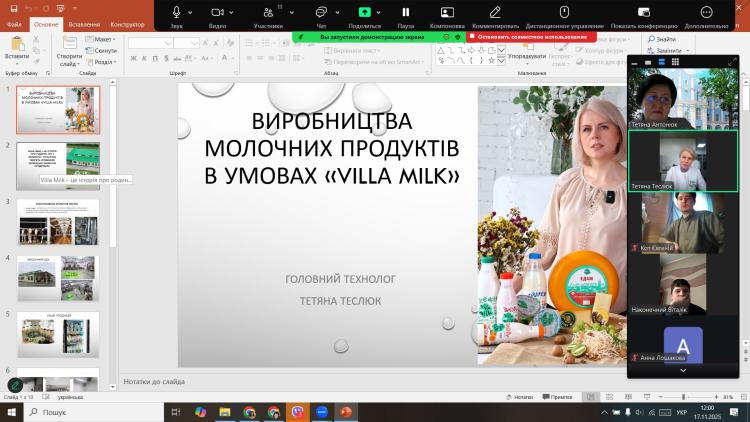Click the zoom in plus button

[x=716, y=397]
